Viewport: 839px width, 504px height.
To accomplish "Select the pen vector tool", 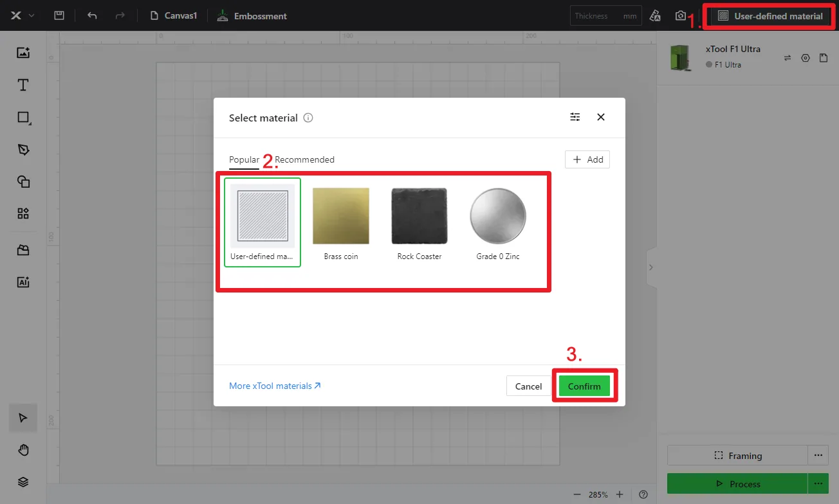I will (x=23, y=149).
